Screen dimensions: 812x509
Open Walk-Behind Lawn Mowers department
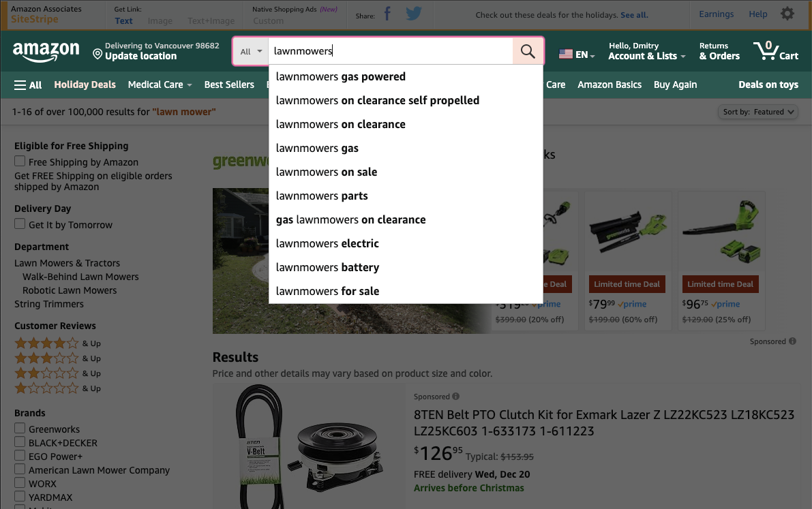(80, 277)
